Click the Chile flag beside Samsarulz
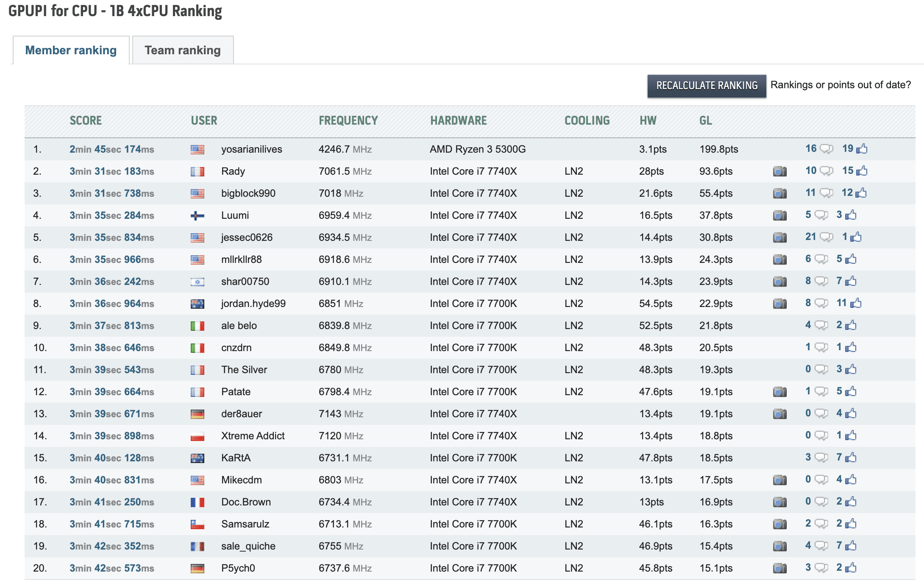Image resolution: width=924 pixels, height=586 pixels. 198,524
